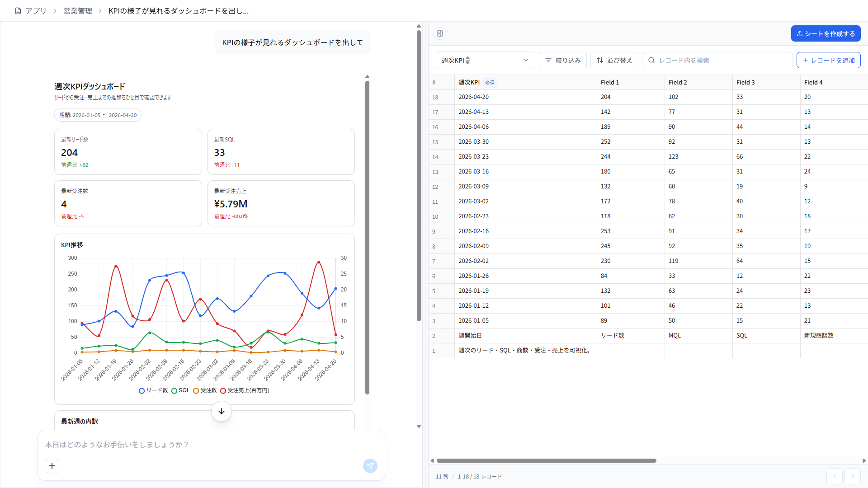Open the 絞り込み filter icon

pos(548,60)
